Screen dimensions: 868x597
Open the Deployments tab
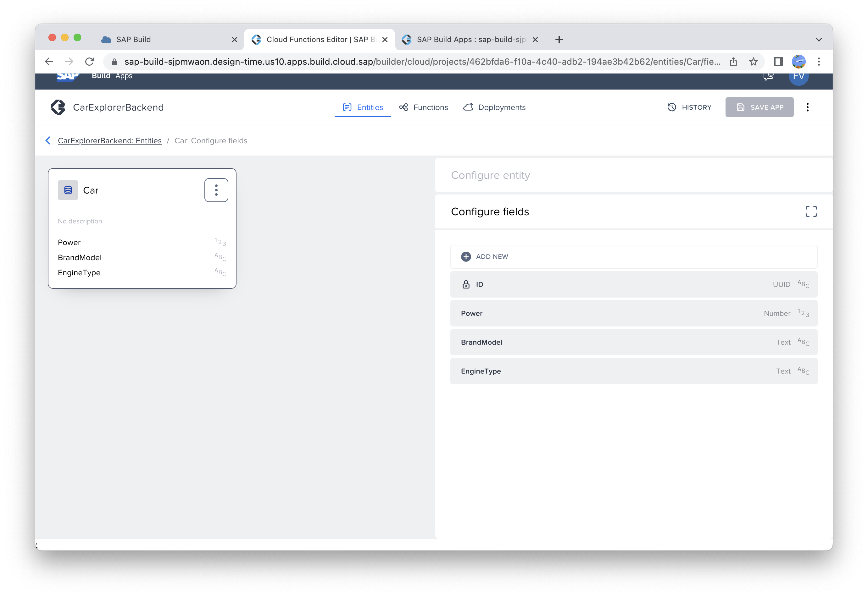[x=494, y=107]
